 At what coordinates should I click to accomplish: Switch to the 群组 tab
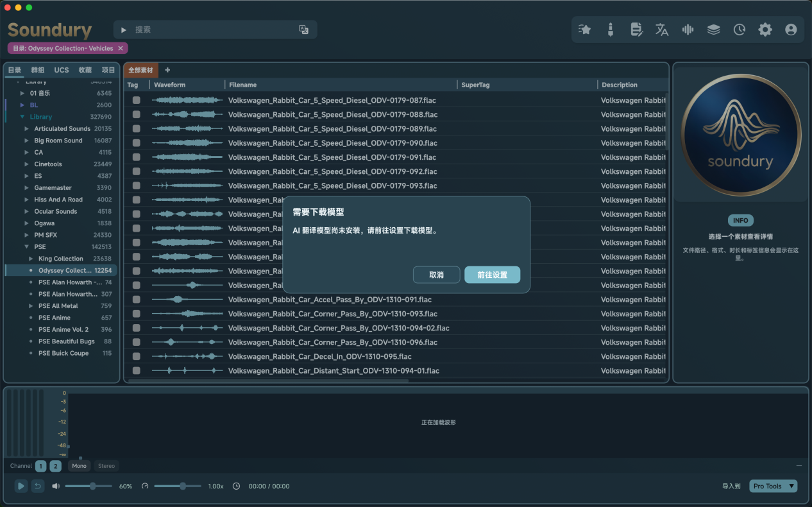click(38, 70)
